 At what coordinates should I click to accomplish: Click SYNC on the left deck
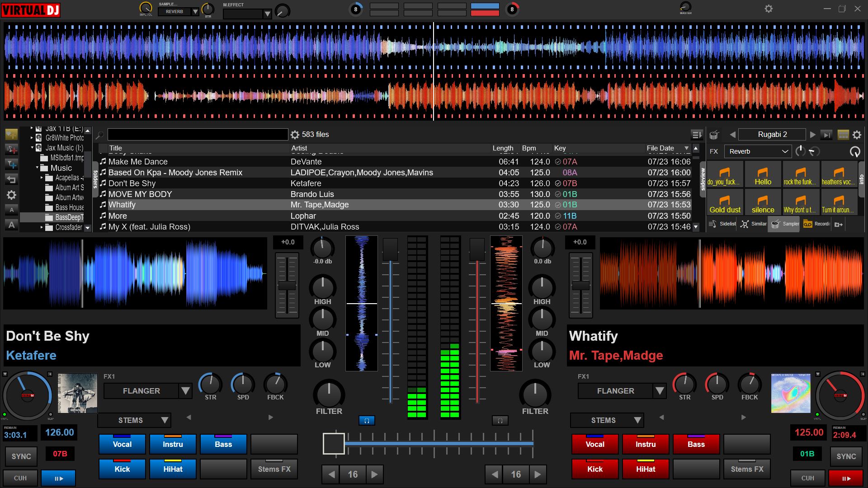pos(21,456)
